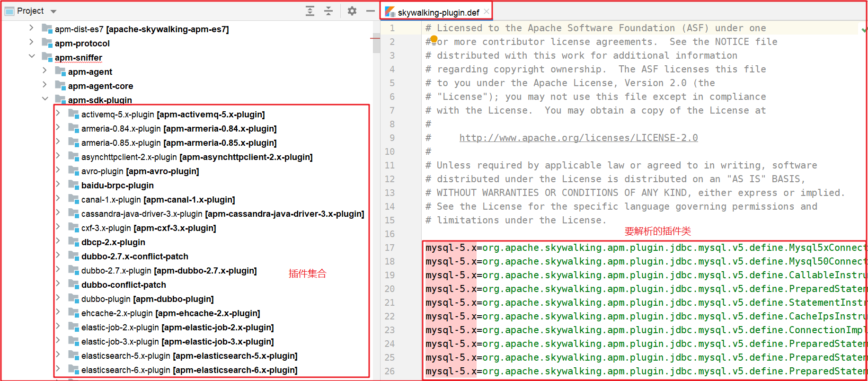Select cassandra-java-driver-3.x-plugin tree item

tap(222, 214)
